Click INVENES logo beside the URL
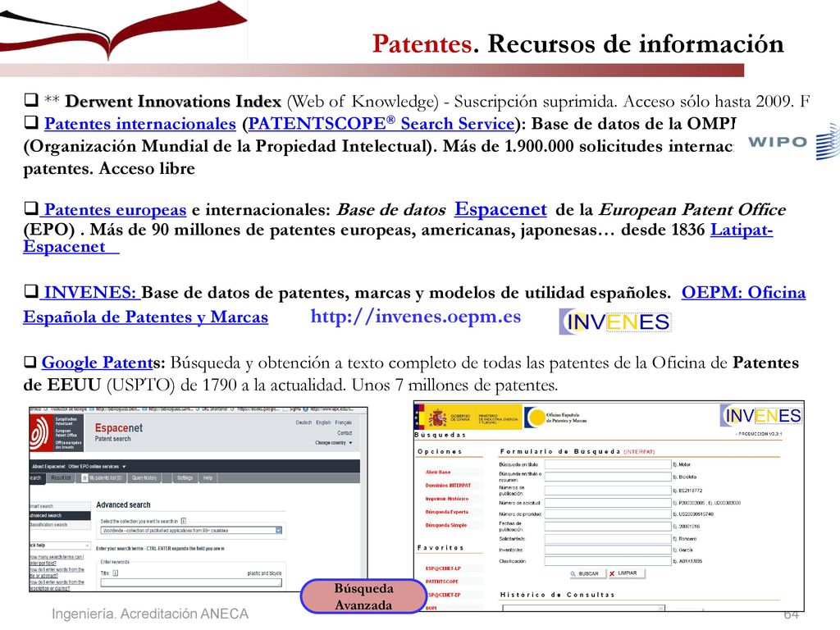This screenshot has width=840, height=630. (x=615, y=322)
